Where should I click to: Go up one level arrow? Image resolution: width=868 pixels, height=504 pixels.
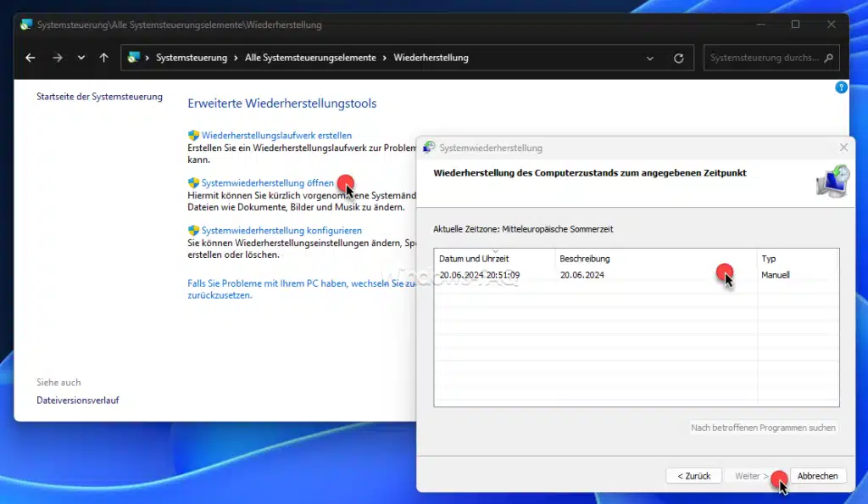(104, 58)
